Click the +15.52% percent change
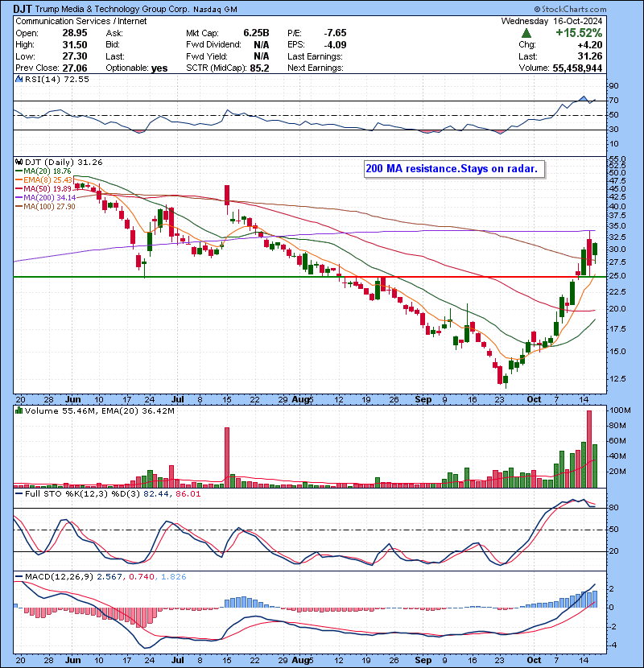644x668 pixels. [579, 33]
